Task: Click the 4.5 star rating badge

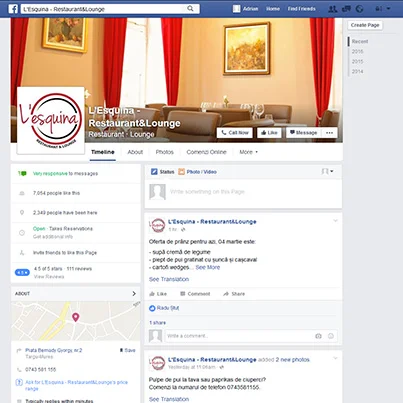Action: (x=22, y=273)
